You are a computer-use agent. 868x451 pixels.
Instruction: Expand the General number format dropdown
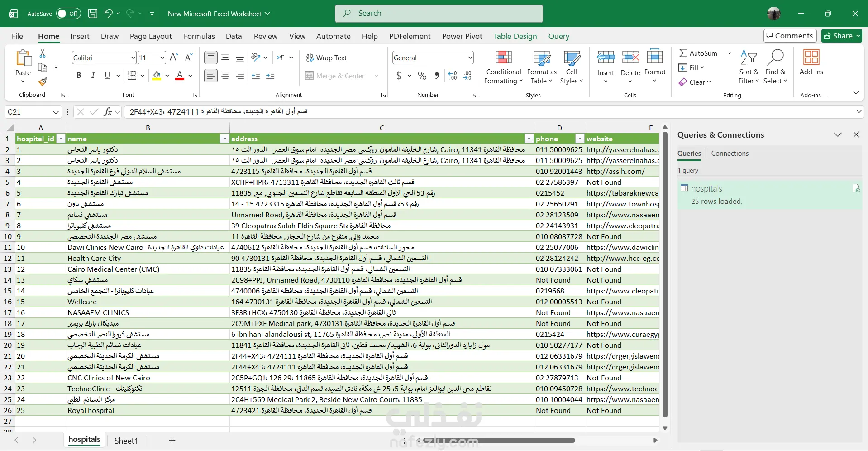(470, 58)
